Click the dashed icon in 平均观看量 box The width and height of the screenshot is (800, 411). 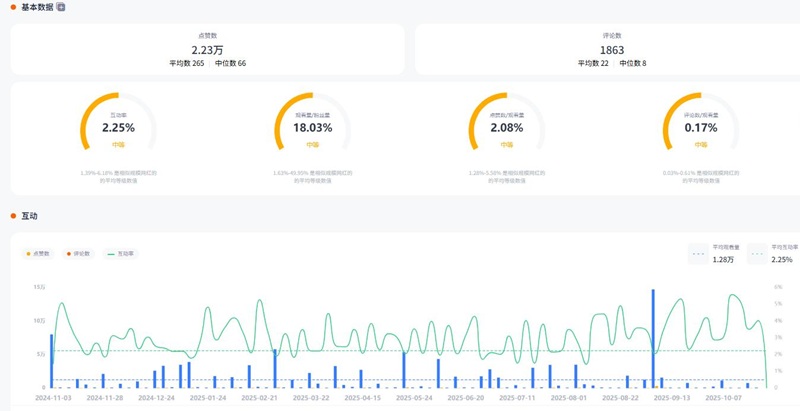699,254
